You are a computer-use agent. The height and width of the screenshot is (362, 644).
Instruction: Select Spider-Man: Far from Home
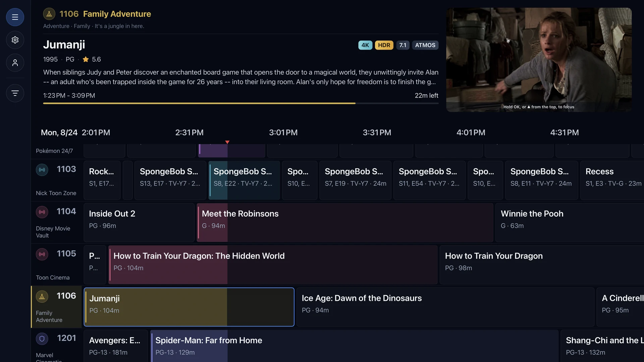tap(355, 346)
